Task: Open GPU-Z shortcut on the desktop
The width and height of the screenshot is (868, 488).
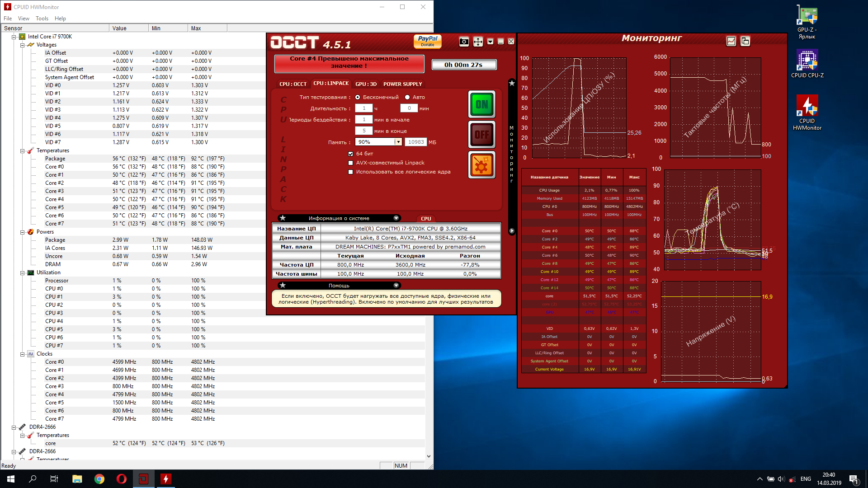Action: (x=807, y=22)
